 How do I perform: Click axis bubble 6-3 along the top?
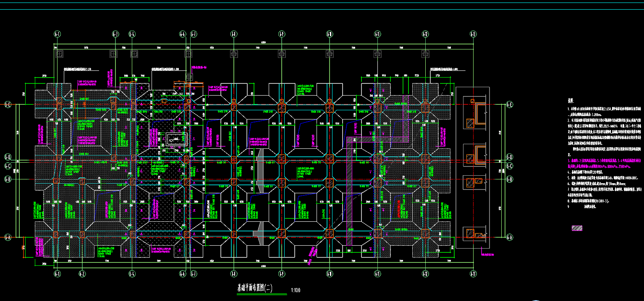115,34
